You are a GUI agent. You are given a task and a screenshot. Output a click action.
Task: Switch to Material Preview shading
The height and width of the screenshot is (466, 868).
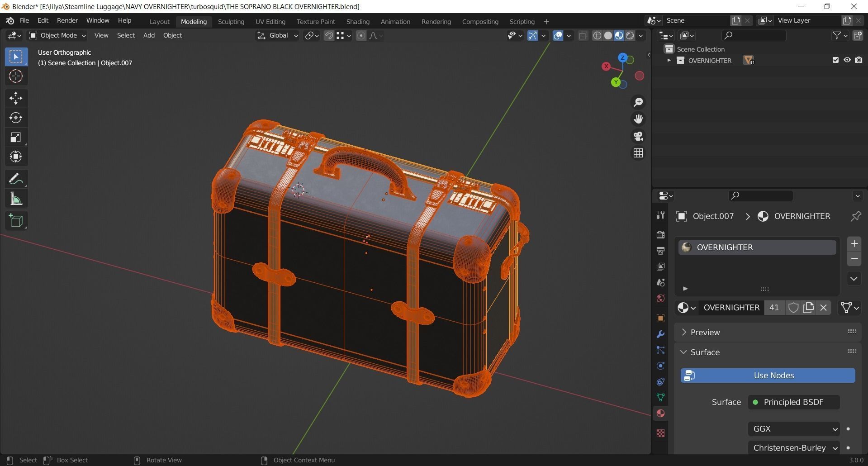coord(619,36)
